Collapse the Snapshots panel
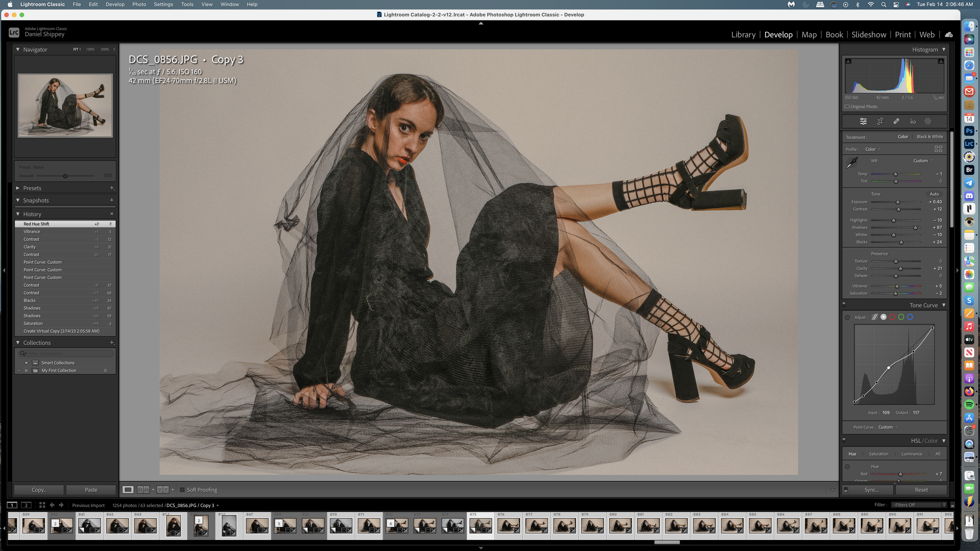 click(x=18, y=200)
